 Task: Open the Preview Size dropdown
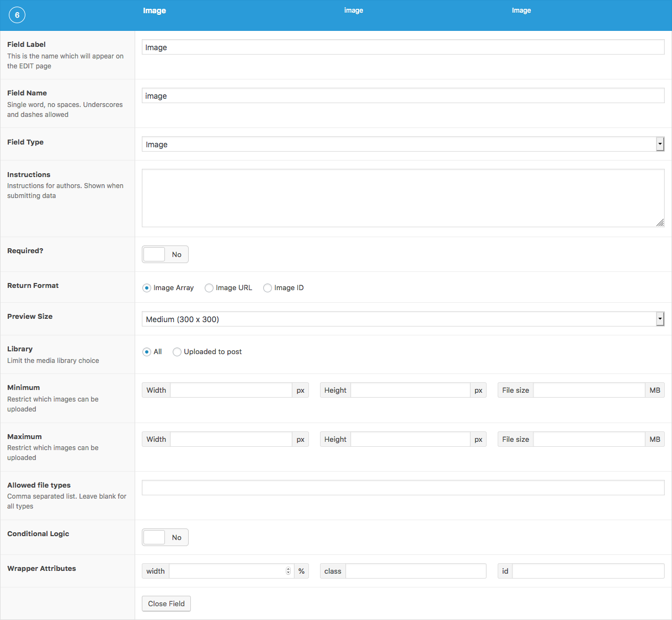click(x=403, y=319)
